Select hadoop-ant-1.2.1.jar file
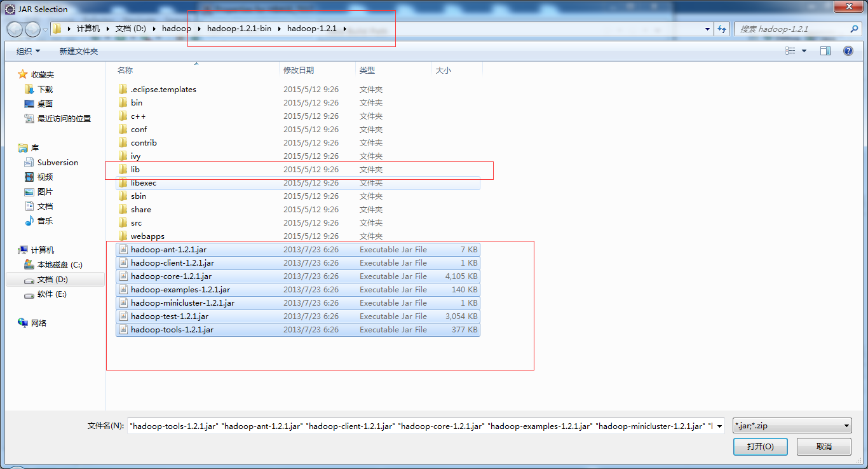This screenshot has width=868, height=469. (x=298, y=249)
